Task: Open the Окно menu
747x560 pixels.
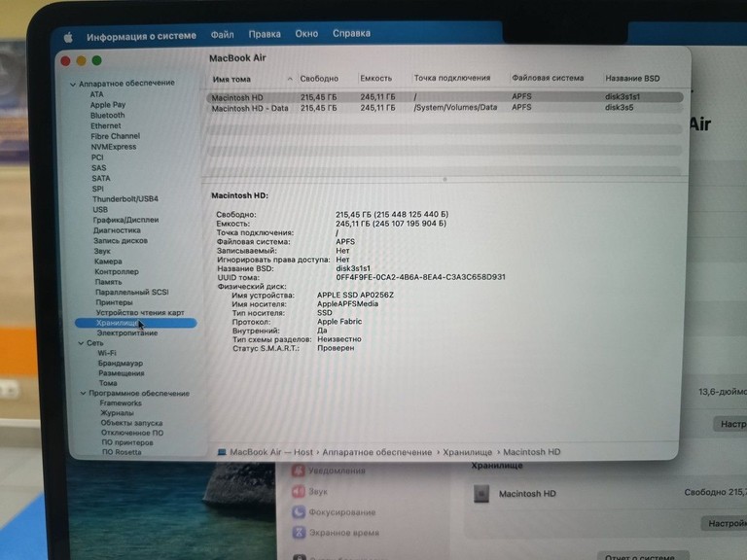Action: (306, 34)
